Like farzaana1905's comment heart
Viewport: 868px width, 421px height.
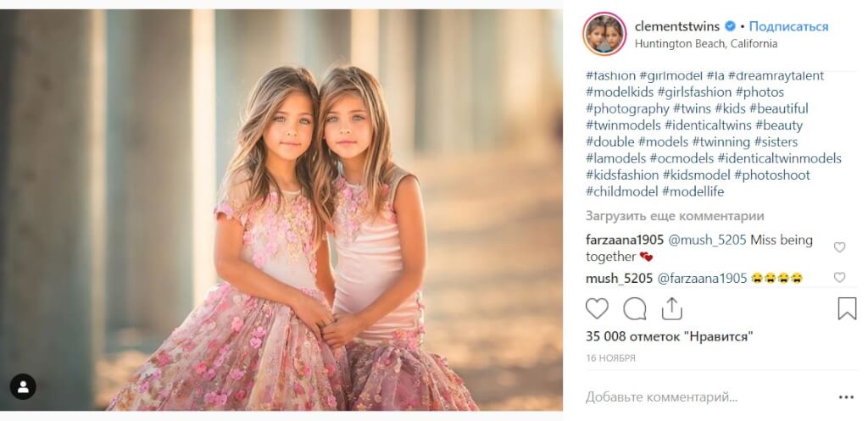(x=839, y=247)
